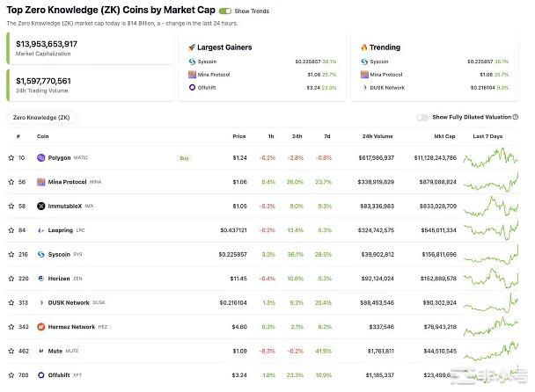Sort by the 7d change column

(327, 137)
